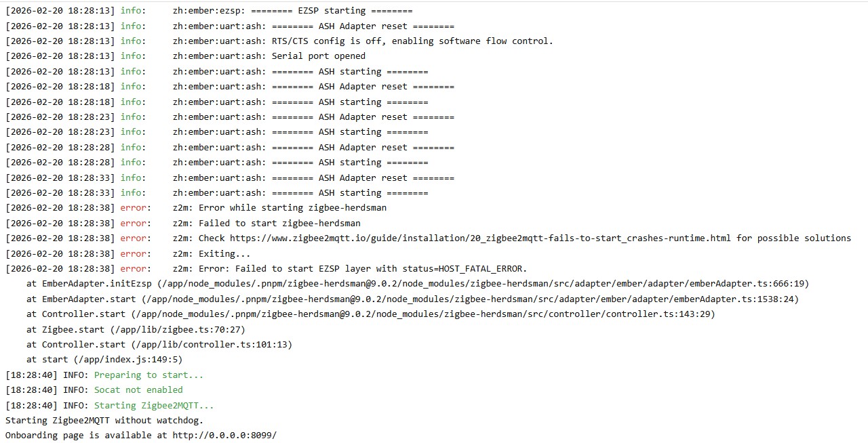
Task: Open the zigbee2mqtt.io troubleshooting guide URL
Action: coord(480,238)
